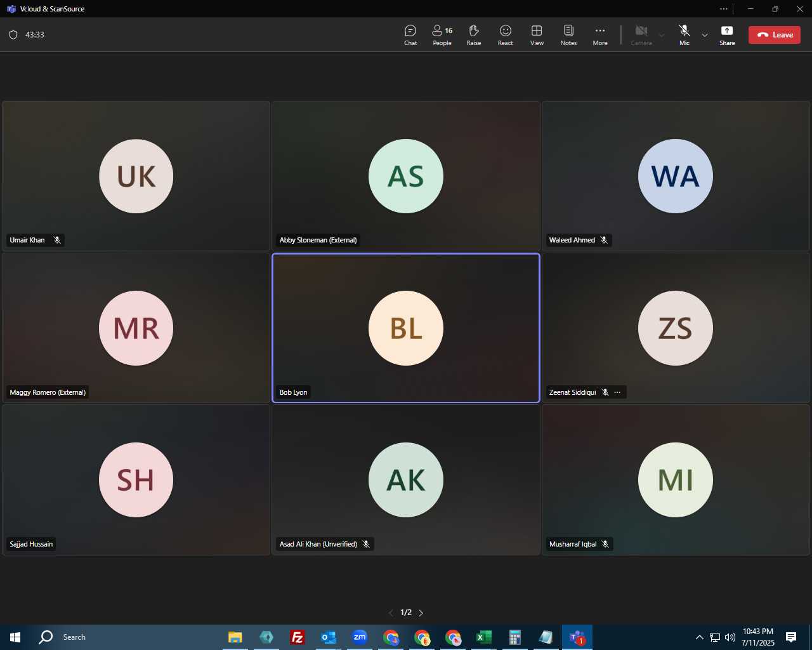
Task: Expand mic options dropdown arrow
Action: (705, 35)
